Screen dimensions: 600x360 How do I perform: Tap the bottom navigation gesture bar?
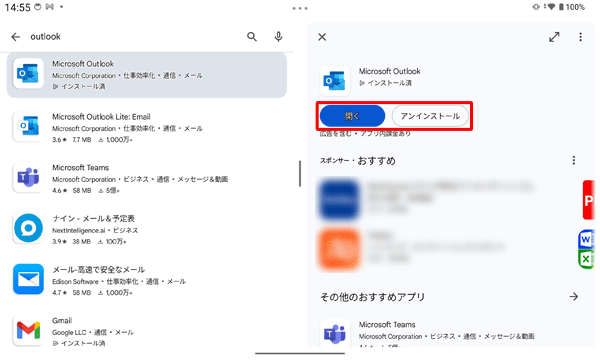point(300,353)
